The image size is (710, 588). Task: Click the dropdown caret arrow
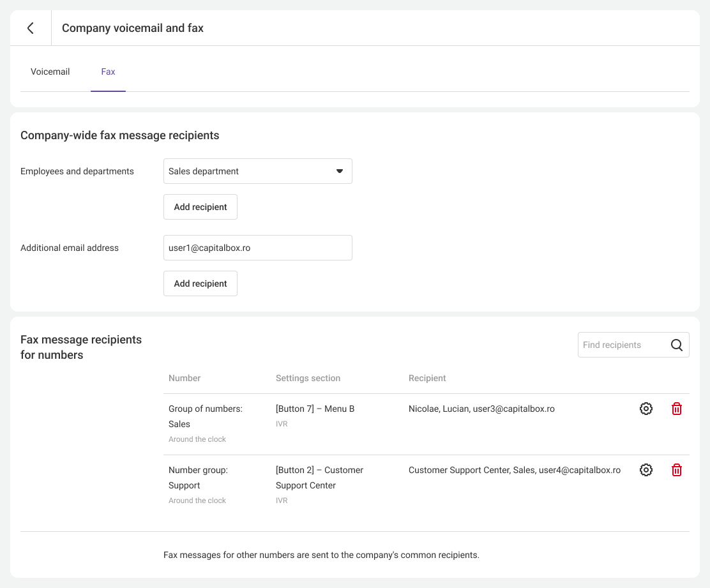[340, 171]
